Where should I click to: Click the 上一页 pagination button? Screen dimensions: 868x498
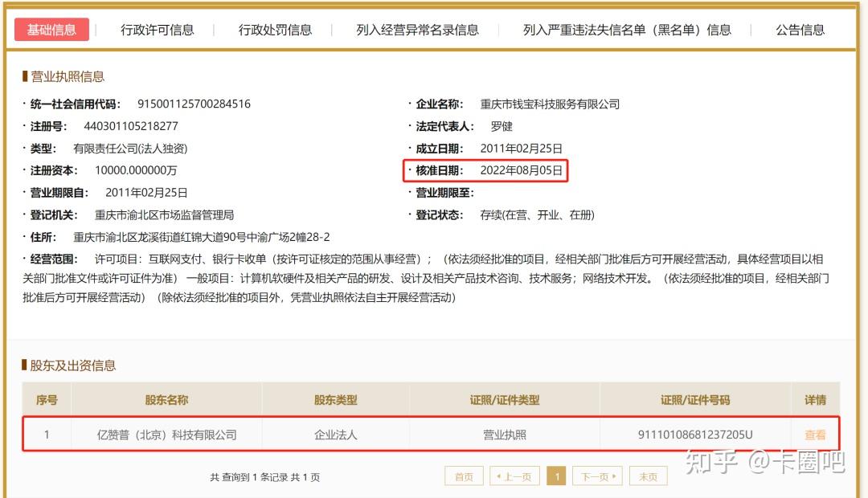(x=514, y=476)
